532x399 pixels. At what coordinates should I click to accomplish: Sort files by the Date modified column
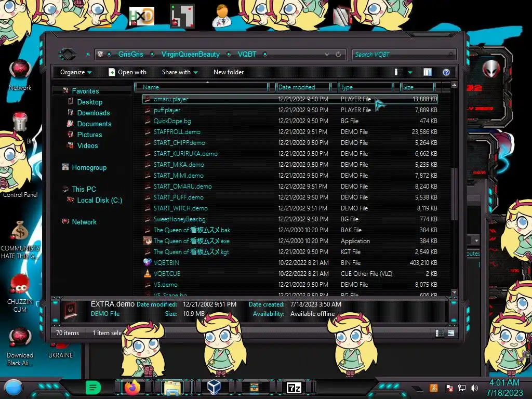tap(303, 87)
